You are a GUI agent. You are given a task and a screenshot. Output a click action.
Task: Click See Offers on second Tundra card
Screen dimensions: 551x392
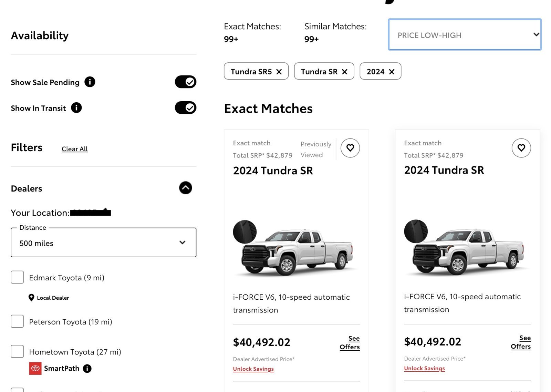(521, 342)
